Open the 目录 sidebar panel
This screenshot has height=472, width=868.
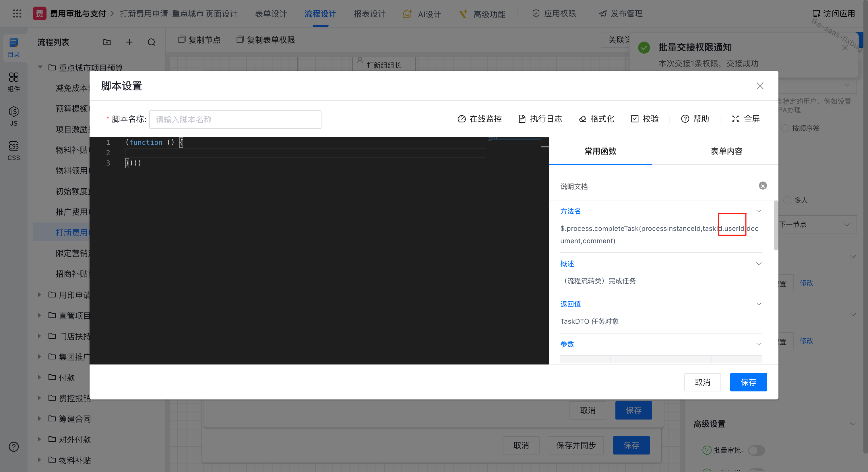pyautogui.click(x=14, y=48)
